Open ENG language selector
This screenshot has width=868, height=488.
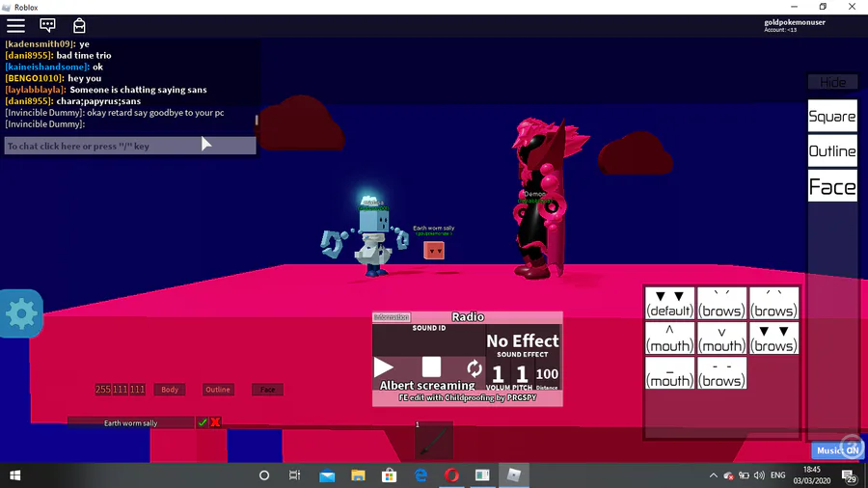point(777,475)
